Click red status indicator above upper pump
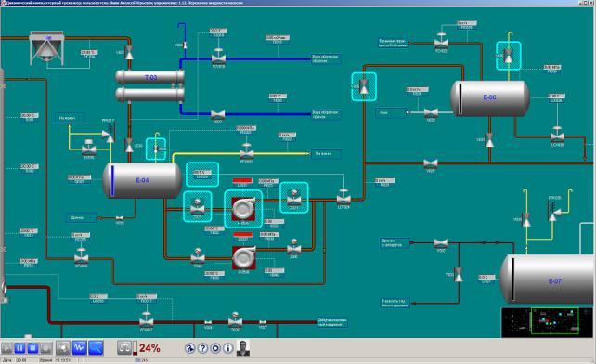 point(242,180)
